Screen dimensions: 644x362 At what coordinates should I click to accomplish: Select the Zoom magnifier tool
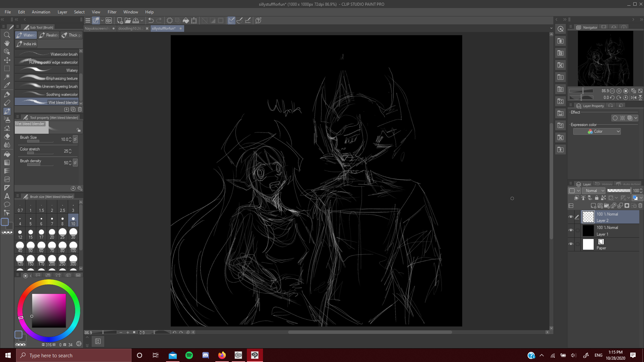click(7, 35)
